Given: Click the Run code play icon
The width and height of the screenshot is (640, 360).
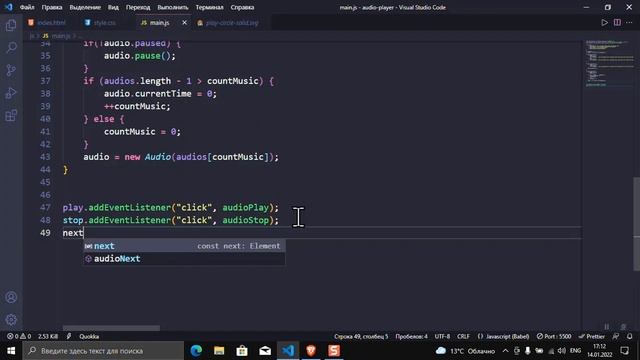Looking at the screenshot, I should (x=604, y=22).
